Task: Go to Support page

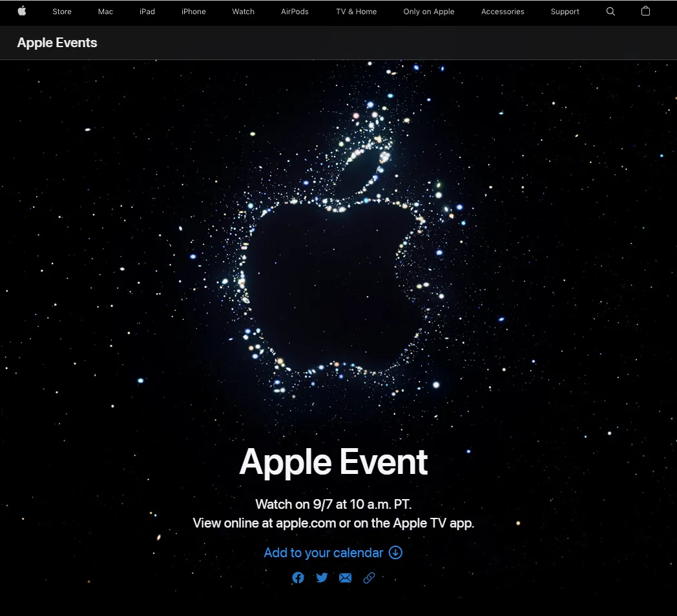Action: click(565, 12)
